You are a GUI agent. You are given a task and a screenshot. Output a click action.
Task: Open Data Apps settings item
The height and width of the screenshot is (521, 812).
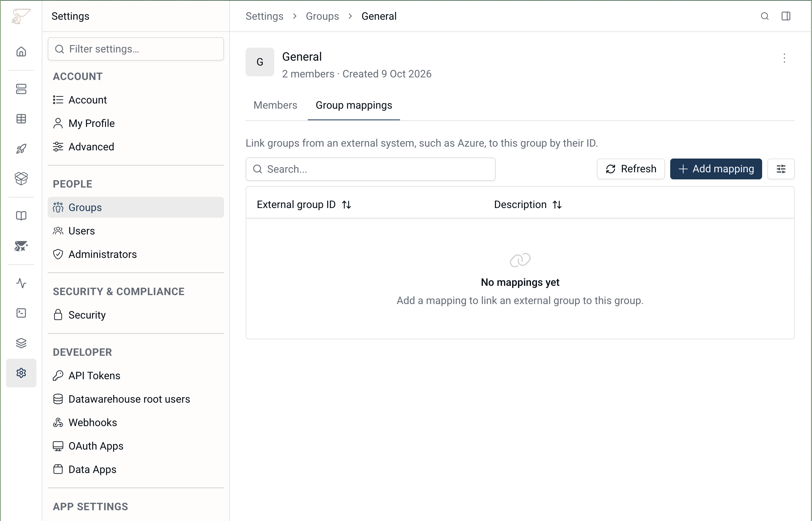tap(136, 469)
